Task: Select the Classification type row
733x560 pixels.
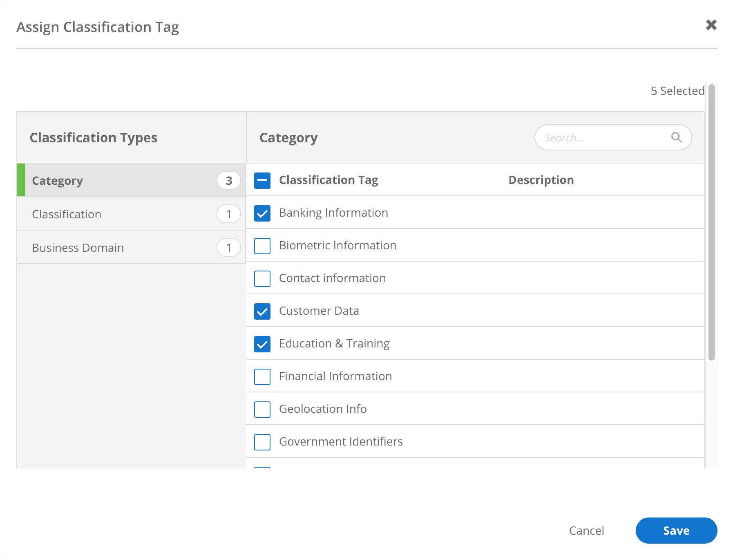Action: click(131, 214)
